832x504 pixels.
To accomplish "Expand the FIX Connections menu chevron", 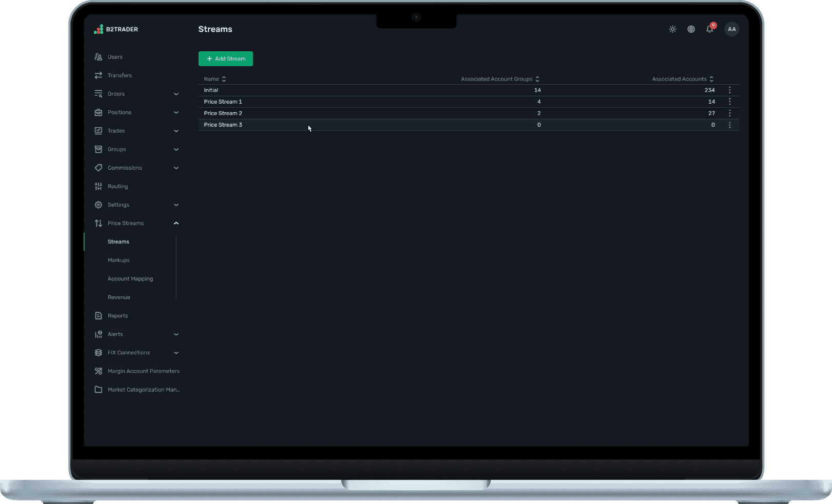I will 176,353.
